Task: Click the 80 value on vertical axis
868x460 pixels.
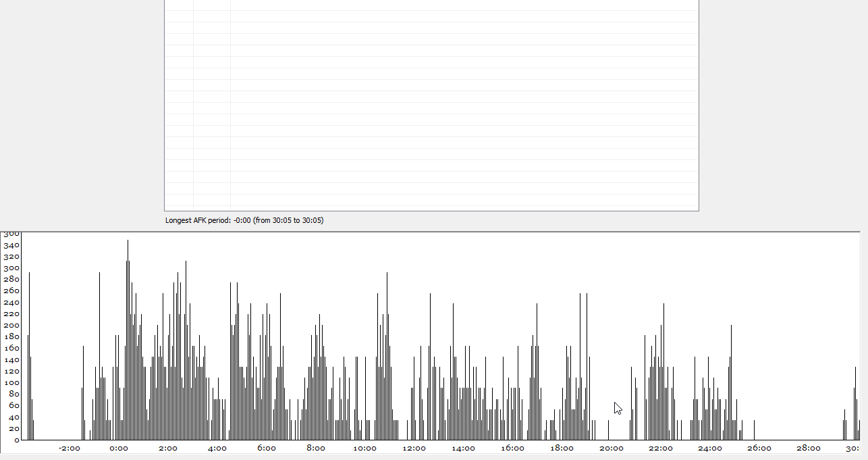Action: coord(14,394)
